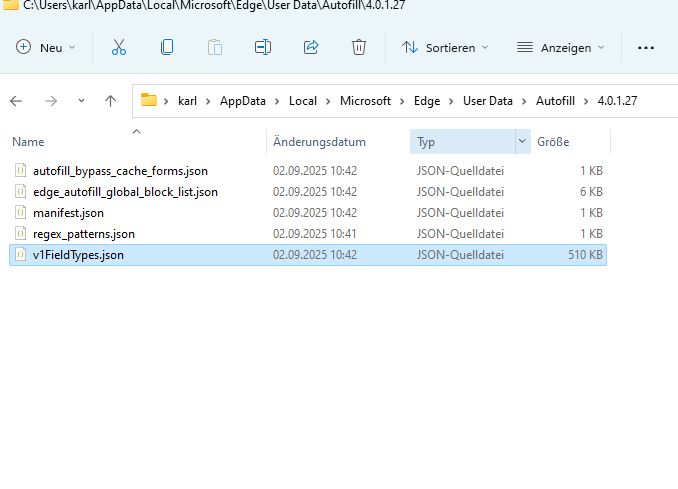678x489 pixels.
Task: Expand chevron after Microsoft in breadcrumb
Action: click(x=402, y=101)
